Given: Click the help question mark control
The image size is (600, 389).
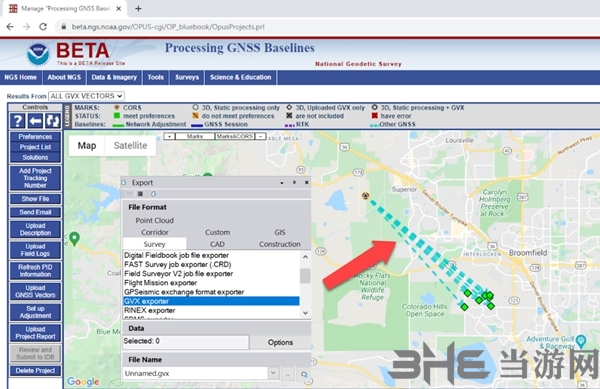Looking at the screenshot, I should pyautogui.click(x=17, y=121).
